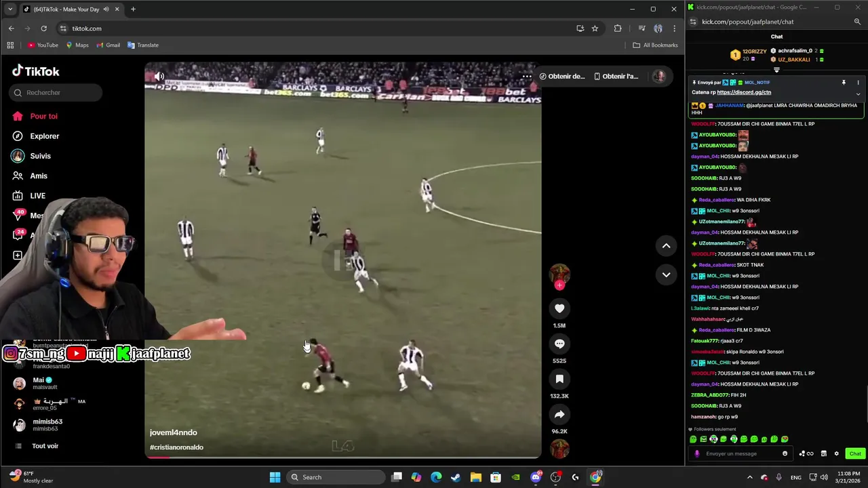Screen dimensions: 868x488
Task: Open Amis in TikTok sidebar
Action: click(x=30, y=176)
